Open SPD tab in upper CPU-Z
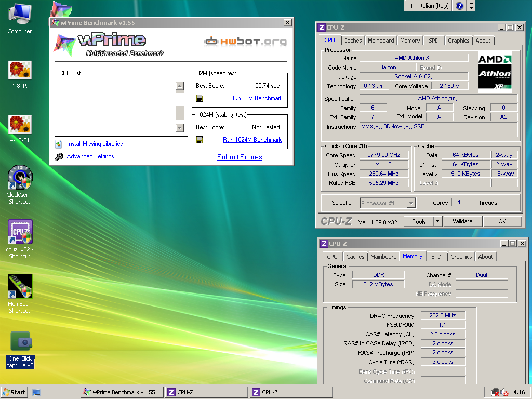This screenshot has width=532, height=399. coord(434,41)
